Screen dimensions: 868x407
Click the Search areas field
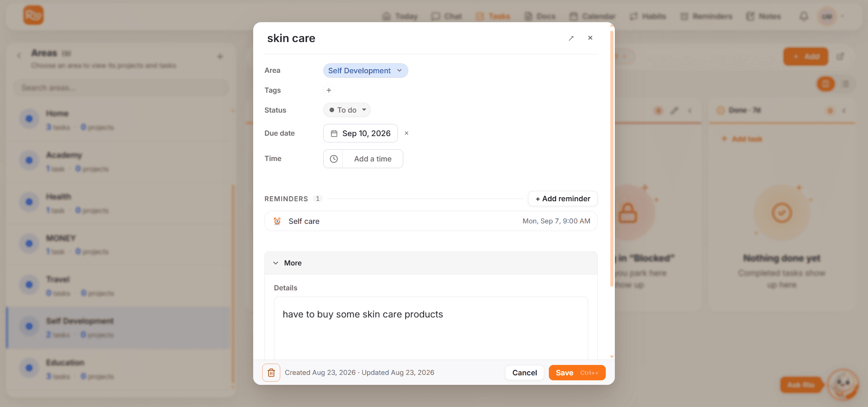(121, 88)
